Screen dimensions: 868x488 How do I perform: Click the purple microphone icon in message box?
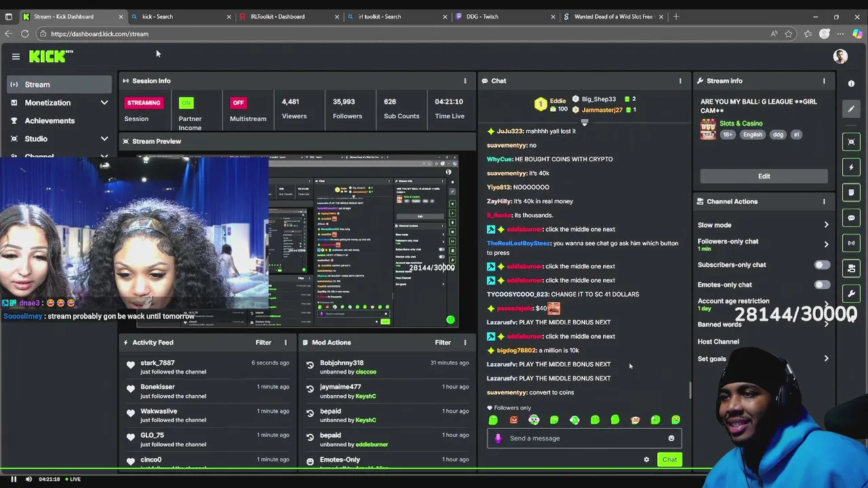tap(498, 439)
